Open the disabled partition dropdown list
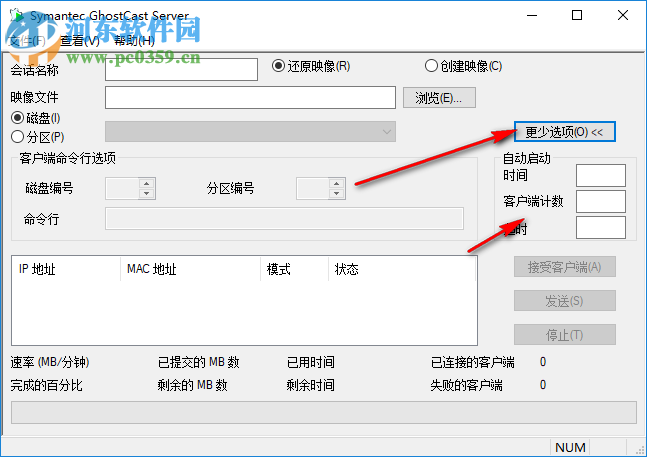 (250, 132)
